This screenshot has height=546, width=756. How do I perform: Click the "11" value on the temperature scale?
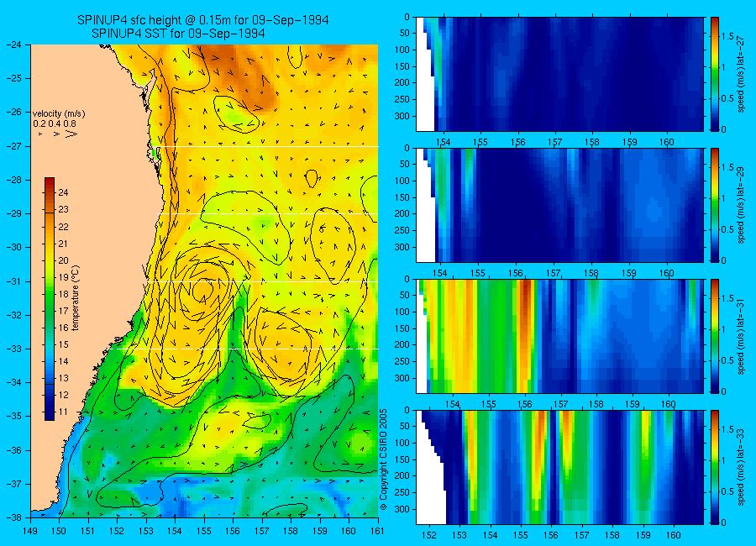tap(63, 412)
